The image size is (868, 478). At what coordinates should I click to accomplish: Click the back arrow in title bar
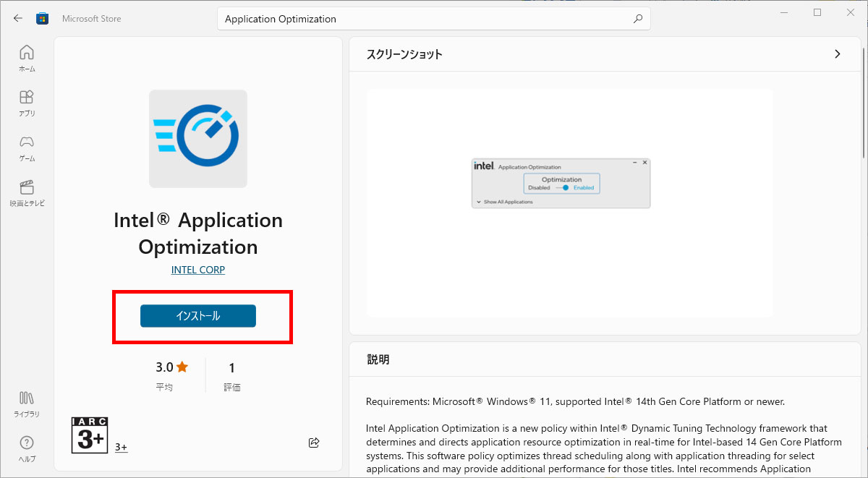[x=18, y=19]
